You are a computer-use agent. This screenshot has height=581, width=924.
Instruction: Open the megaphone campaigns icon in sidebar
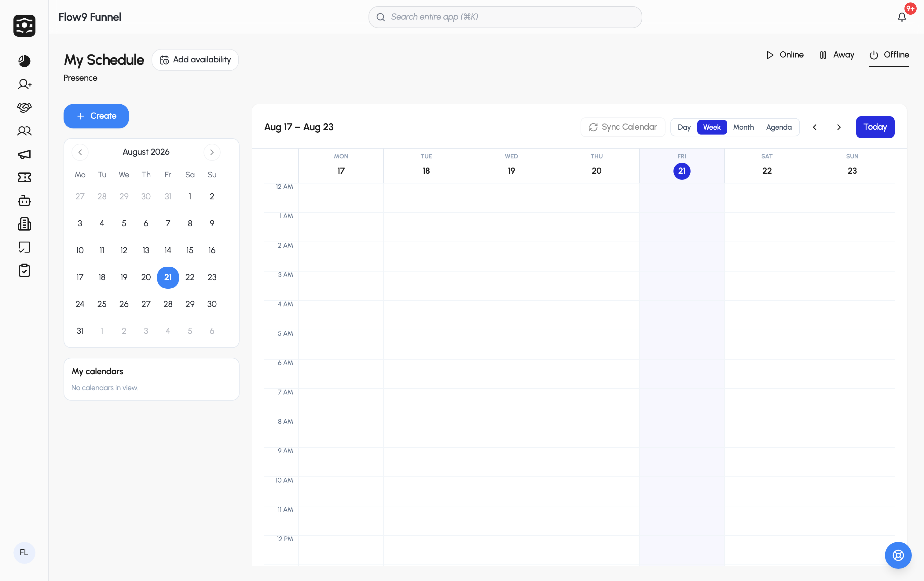tap(24, 154)
